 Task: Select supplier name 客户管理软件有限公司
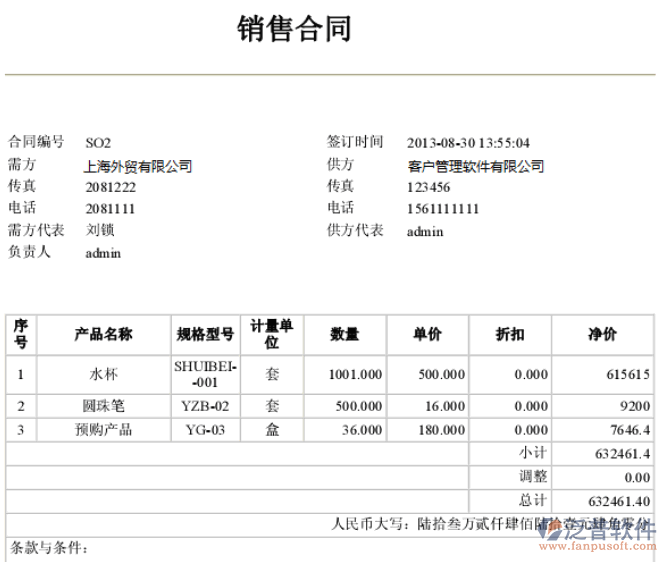[x=475, y=166]
